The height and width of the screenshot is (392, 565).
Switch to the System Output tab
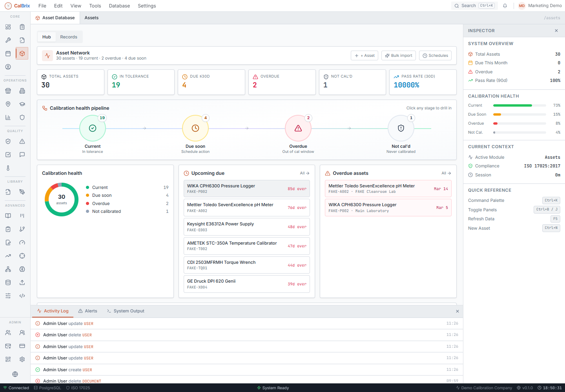(126, 311)
